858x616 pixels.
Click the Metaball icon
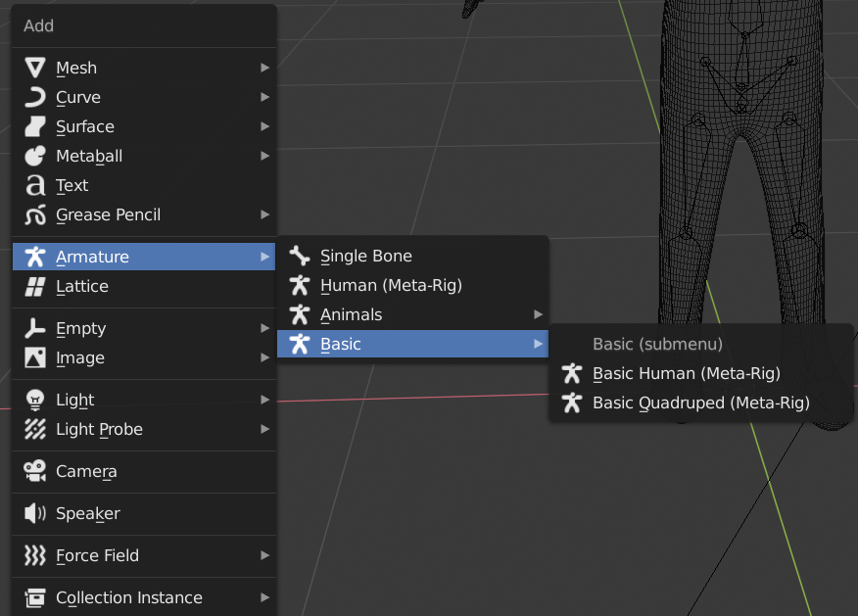point(35,156)
